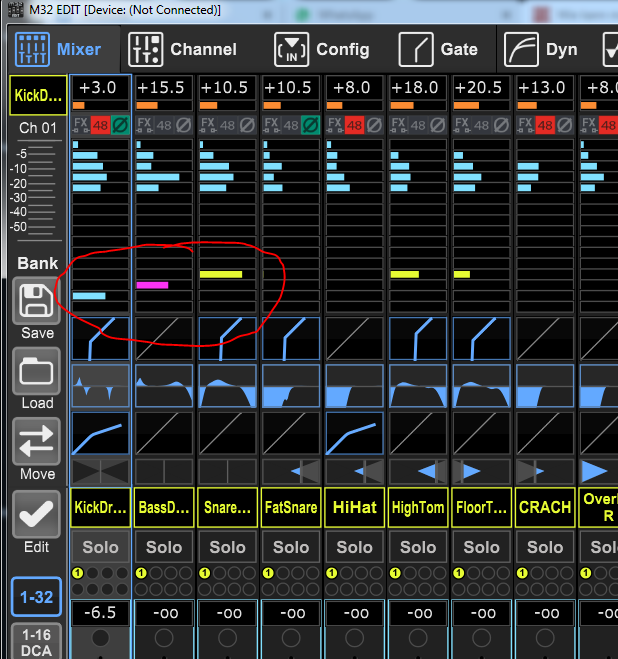This screenshot has height=659, width=618.
Task: Open gate curve of FatSnare channel
Action: [291, 339]
